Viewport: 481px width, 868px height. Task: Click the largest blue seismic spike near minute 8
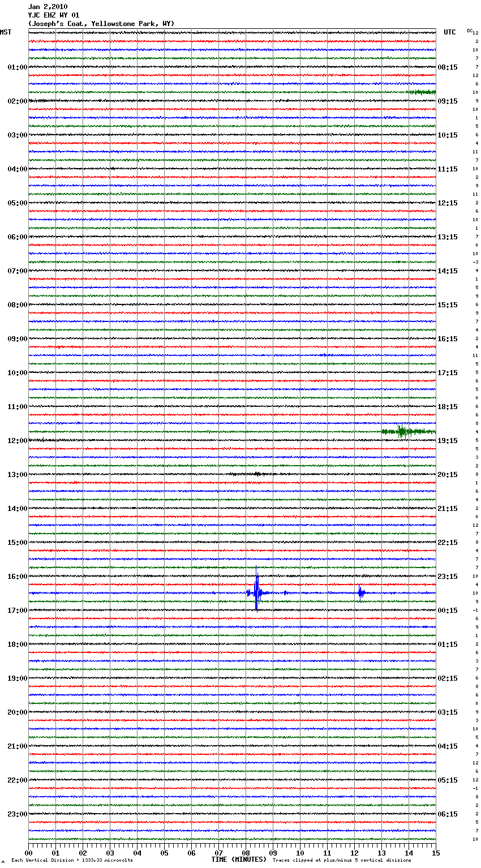[x=256, y=590]
